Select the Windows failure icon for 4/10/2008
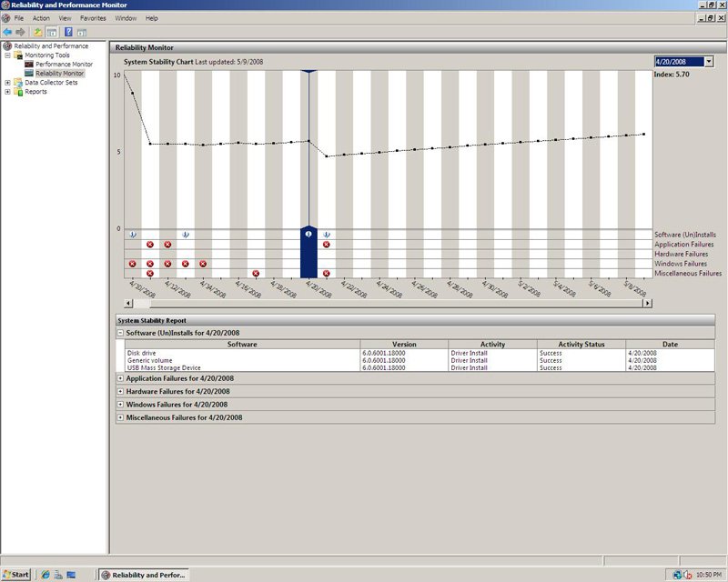Image resolution: width=728 pixels, height=582 pixels. pos(132,264)
